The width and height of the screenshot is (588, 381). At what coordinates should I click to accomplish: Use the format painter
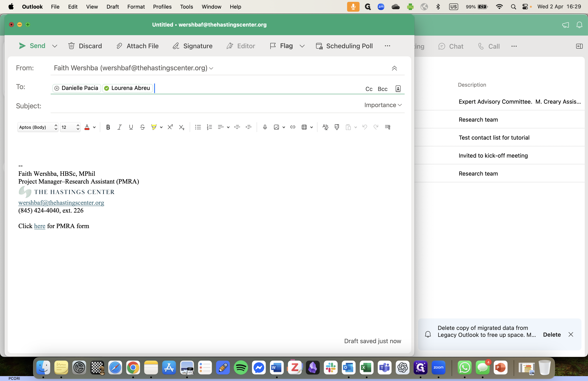(x=337, y=127)
